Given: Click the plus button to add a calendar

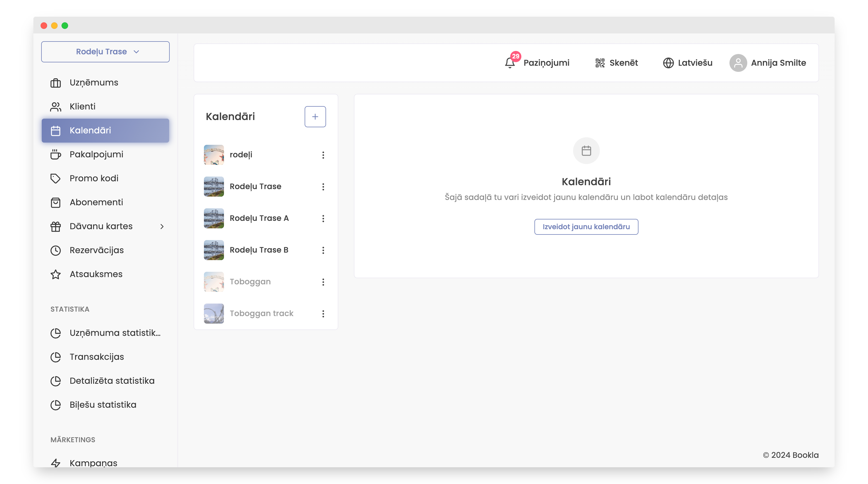Looking at the screenshot, I should (315, 116).
